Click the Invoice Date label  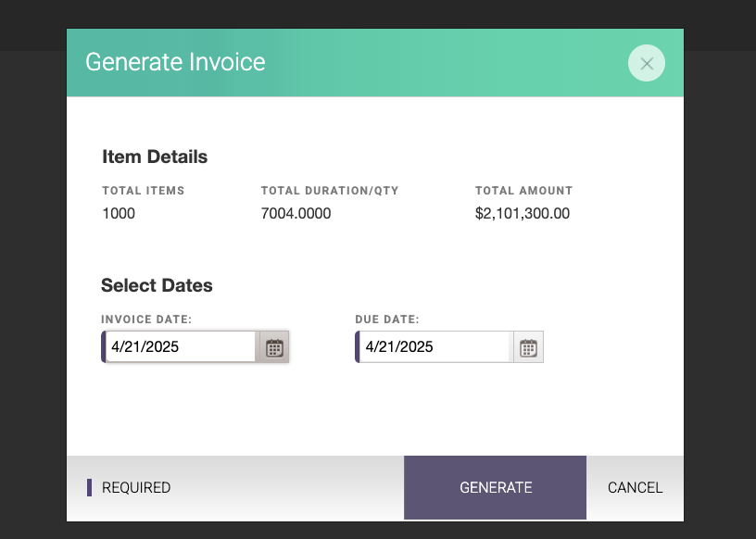(146, 320)
